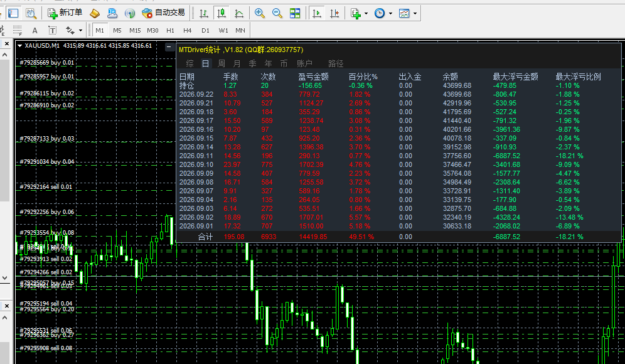The image size is (625, 364).
Task: Open the periods dropdown arrow
Action: pos(390,13)
